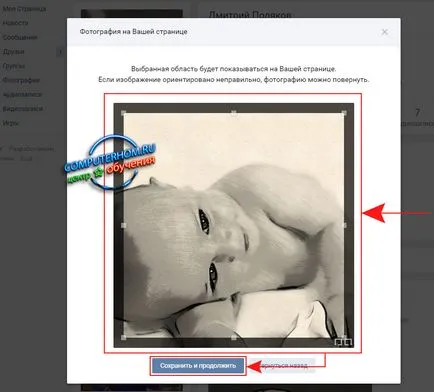434x392 pixels.
Task: Click the 'Вернуться назад' button
Action: coord(283,366)
